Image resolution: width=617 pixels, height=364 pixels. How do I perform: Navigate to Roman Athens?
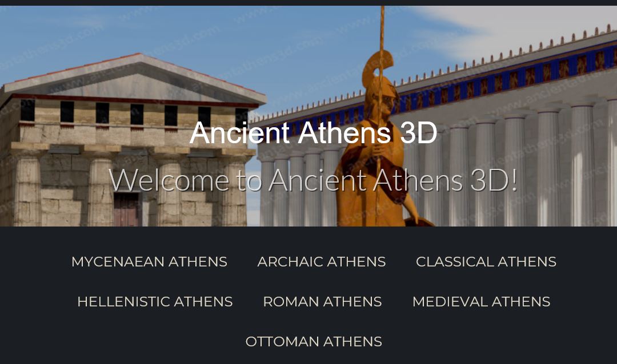(x=322, y=302)
